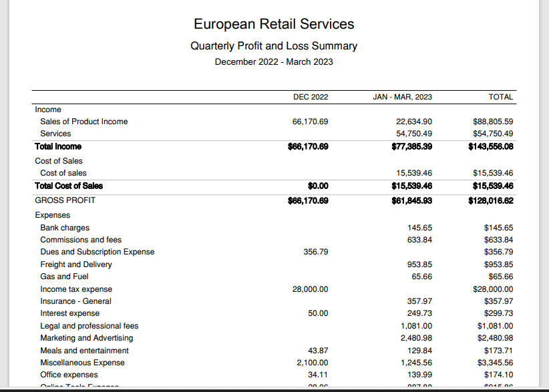Click the 22,634.90 product income value
Viewport: 549px width, 392px height.
coord(414,122)
